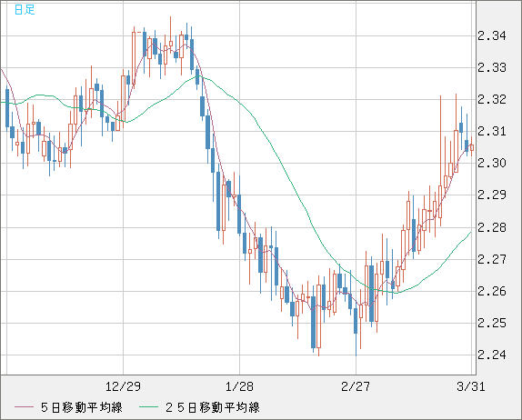Click the 3/31 date axis label
The width and height of the screenshot is (522, 420).
click(471, 386)
